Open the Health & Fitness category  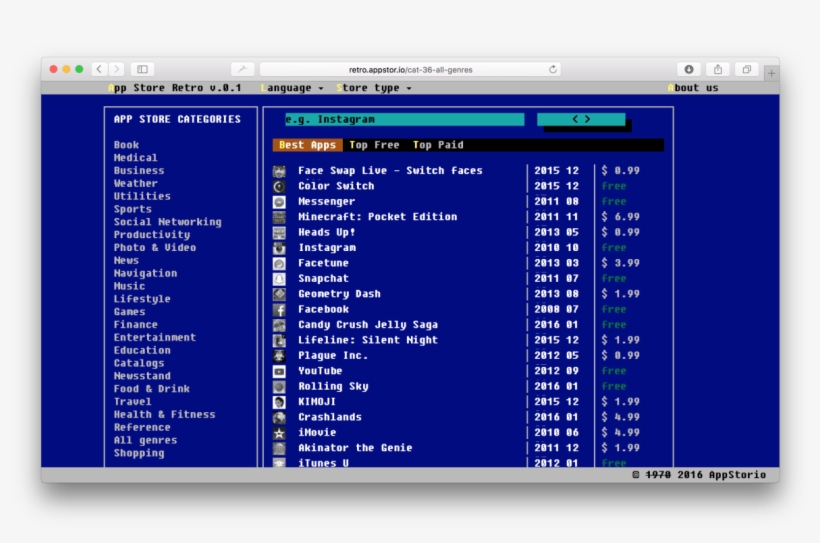pyautogui.click(x=165, y=414)
